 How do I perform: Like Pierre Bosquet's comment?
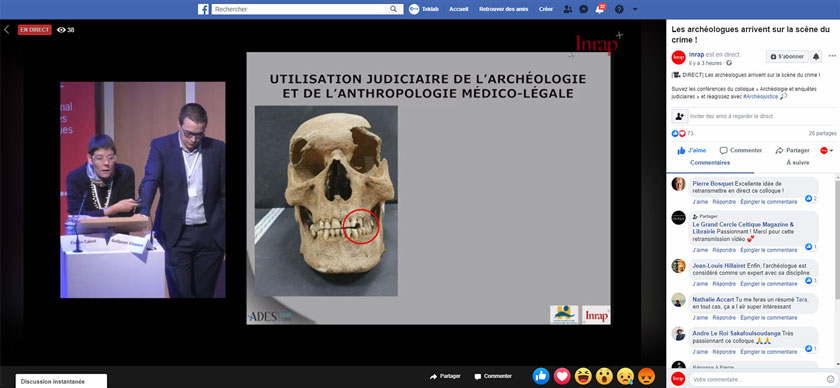click(x=700, y=202)
